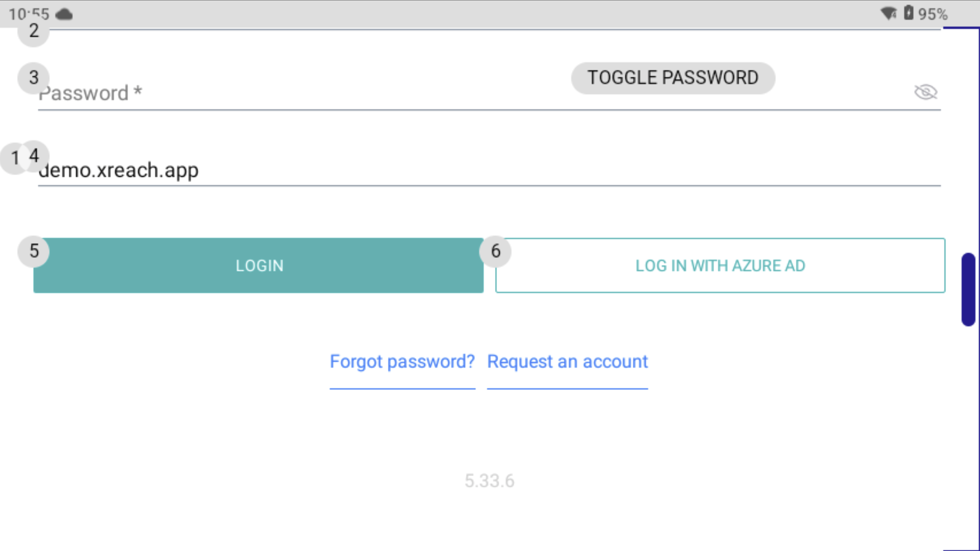Toggle password visibility with the eye icon

pyautogui.click(x=925, y=92)
